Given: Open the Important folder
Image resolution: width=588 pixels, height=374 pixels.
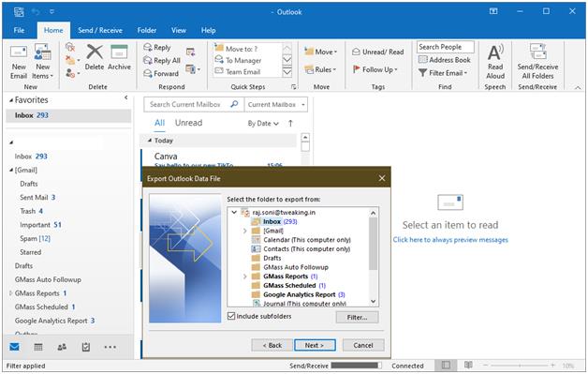Looking at the screenshot, I should [40, 225].
